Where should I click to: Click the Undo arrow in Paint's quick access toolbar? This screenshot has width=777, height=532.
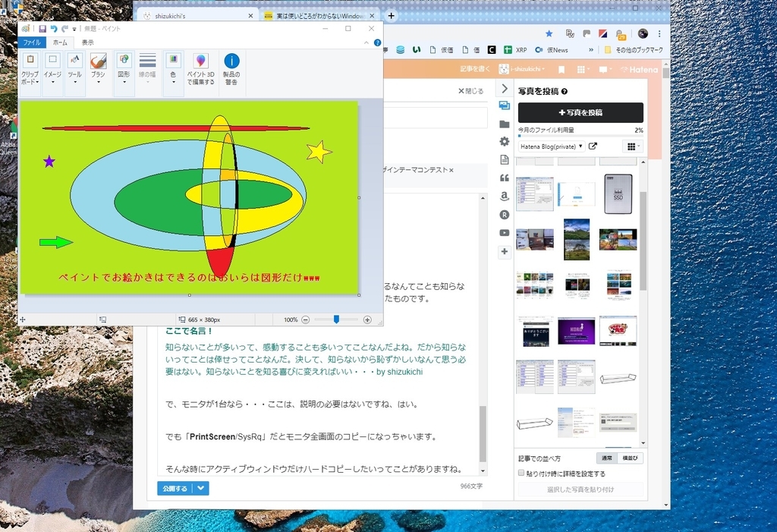click(53, 28)
